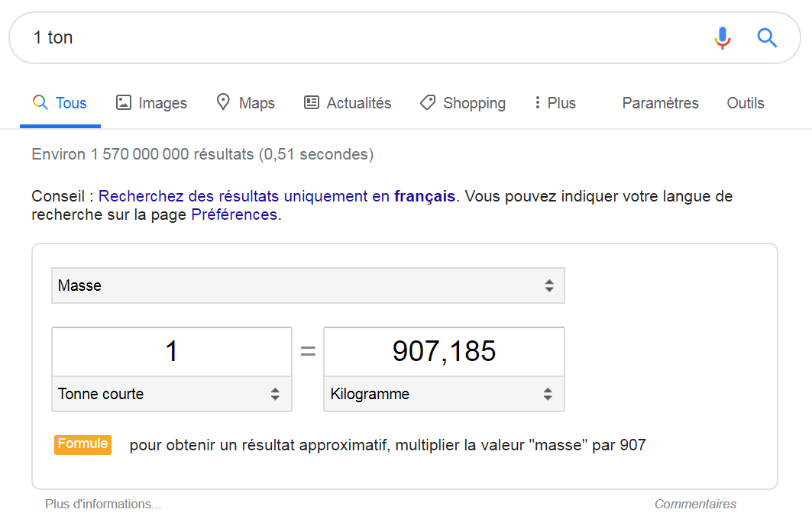
Task: Follow 'Recherchez des résultats uniquement en français' link
Action: [277, 196]
